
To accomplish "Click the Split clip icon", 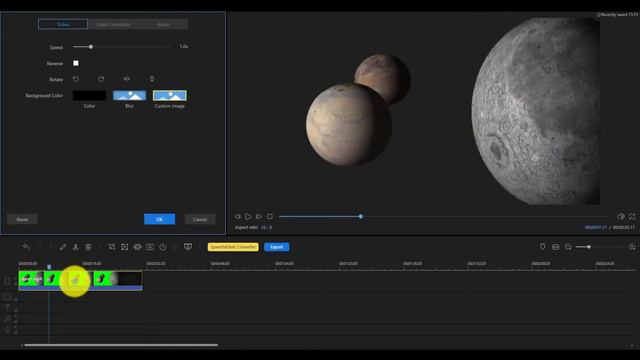I will click(x=76, y=247).
